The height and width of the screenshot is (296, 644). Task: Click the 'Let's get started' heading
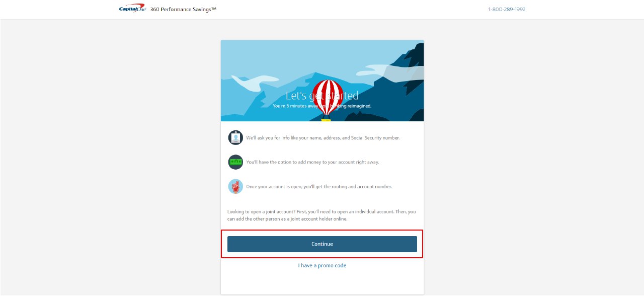click(322, 96)
